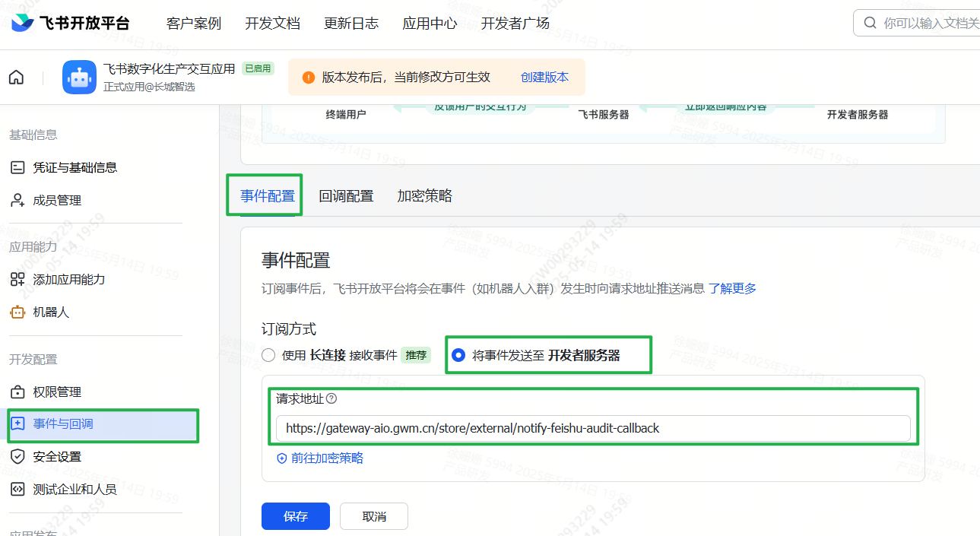The height and width of the screenshot is (536, 980).
Task: Click the 测试企业和人员 code icon
Action: click(17, 489)
